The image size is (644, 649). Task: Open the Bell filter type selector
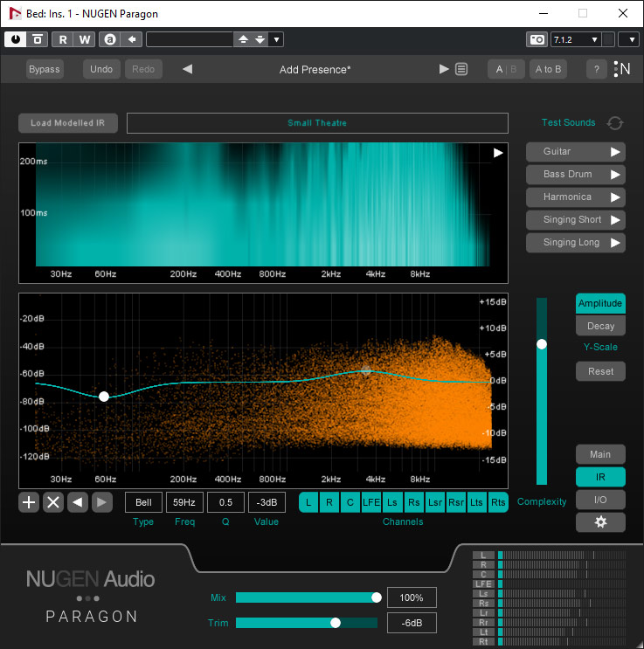(143, 502)
